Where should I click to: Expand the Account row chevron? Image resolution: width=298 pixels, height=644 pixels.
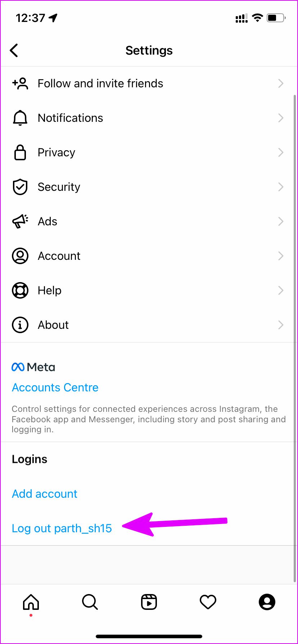pos(281,256)
